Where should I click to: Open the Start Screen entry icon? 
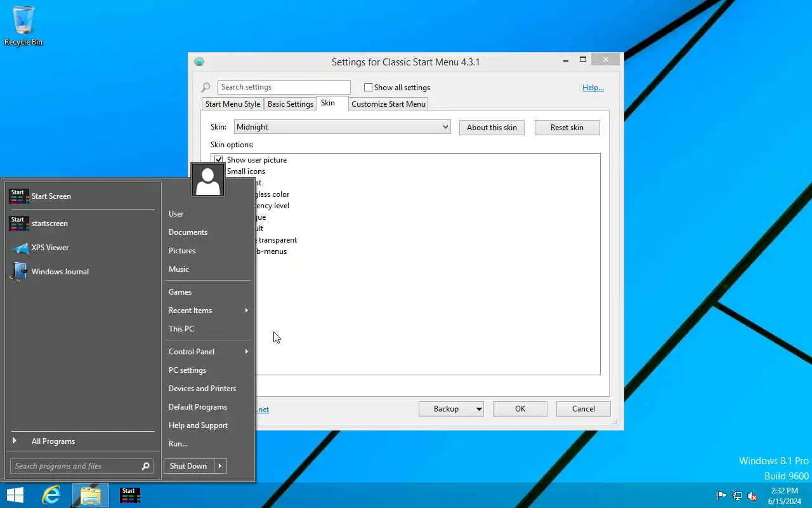(19, 196)
